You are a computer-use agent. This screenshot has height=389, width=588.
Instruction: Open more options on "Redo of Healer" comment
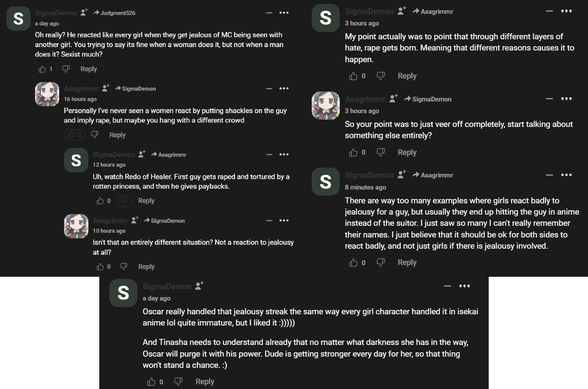284,155
